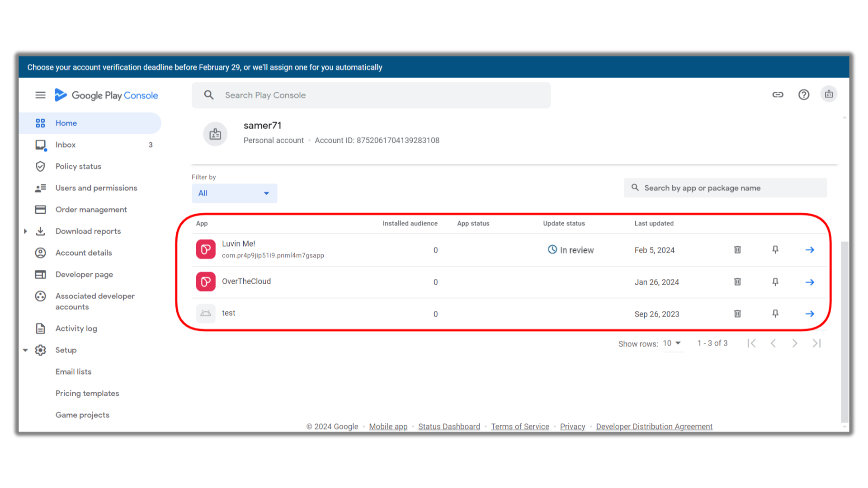This screenshot has height=488, width=868.
Task: Go to the first page of apps
Action: [x=751, y=343]
